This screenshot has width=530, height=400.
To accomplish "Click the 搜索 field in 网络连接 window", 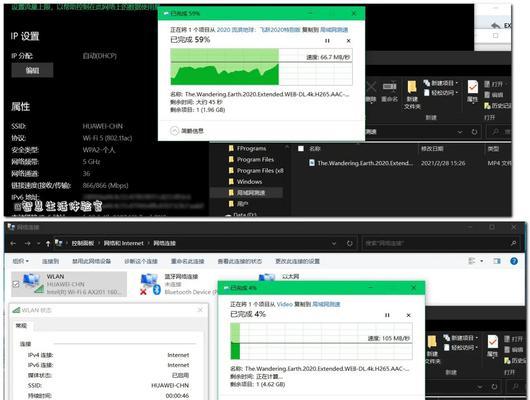I will click(x=442, y=243).
